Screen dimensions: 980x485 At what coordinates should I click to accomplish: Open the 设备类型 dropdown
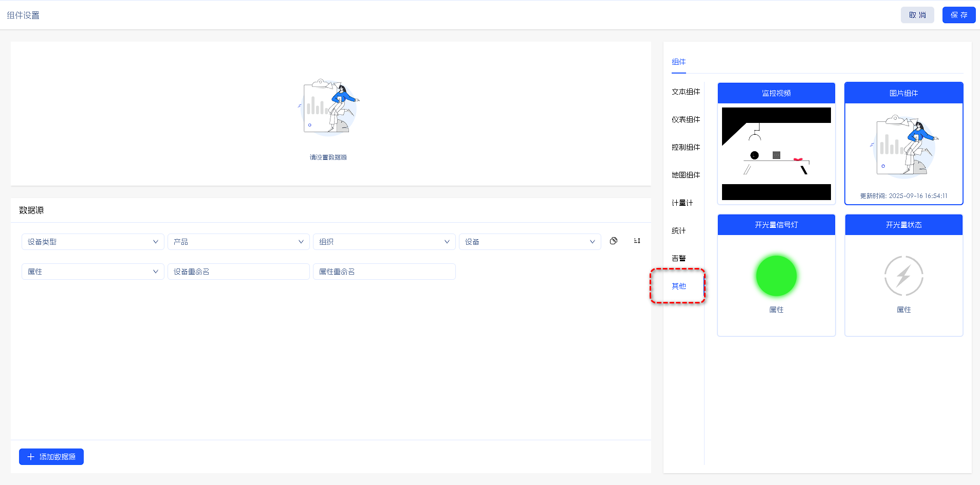coord(93,242)
